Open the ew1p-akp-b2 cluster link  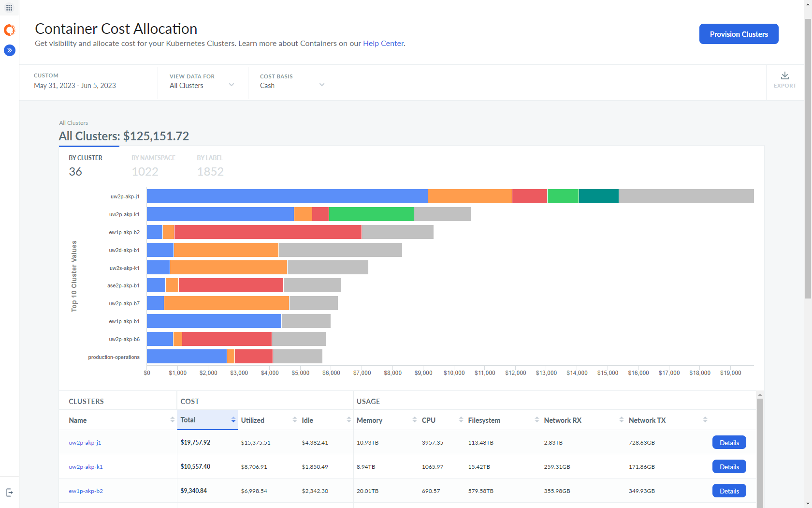coord(86,491)
